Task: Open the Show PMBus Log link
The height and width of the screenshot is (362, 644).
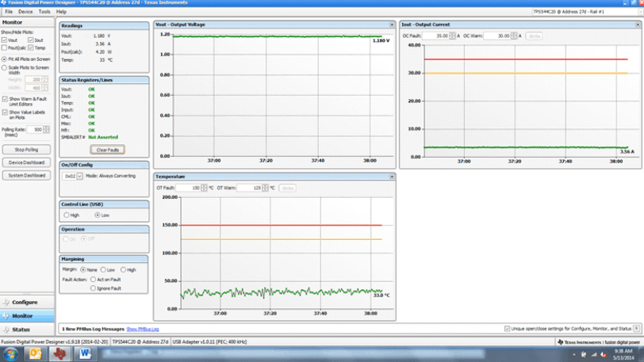Action: pyautogui.click(x=143, y=328)
